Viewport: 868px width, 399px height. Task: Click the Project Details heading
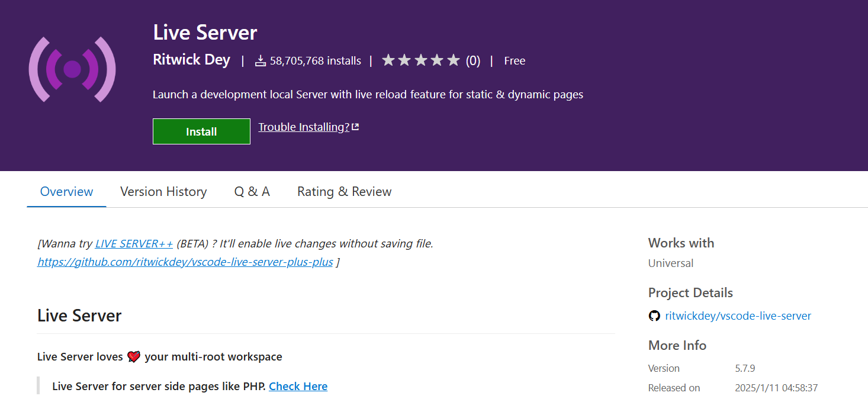[690, 293]
